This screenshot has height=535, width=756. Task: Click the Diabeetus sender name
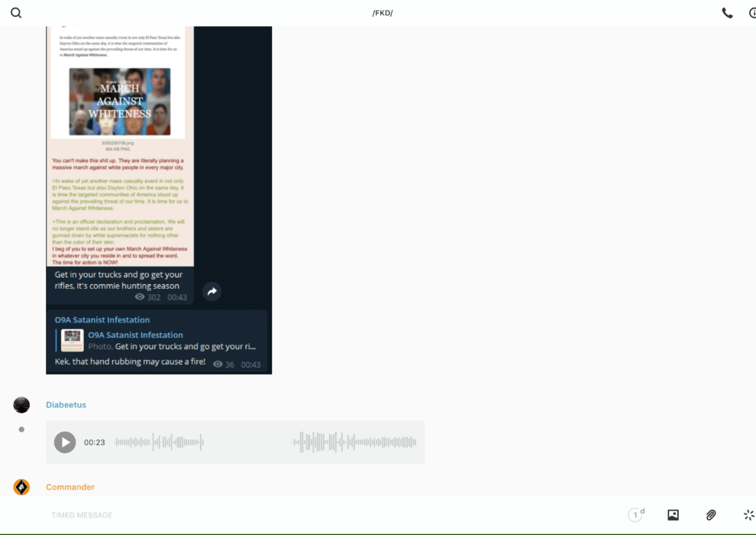pyautogui.click(x=66, y=405)
